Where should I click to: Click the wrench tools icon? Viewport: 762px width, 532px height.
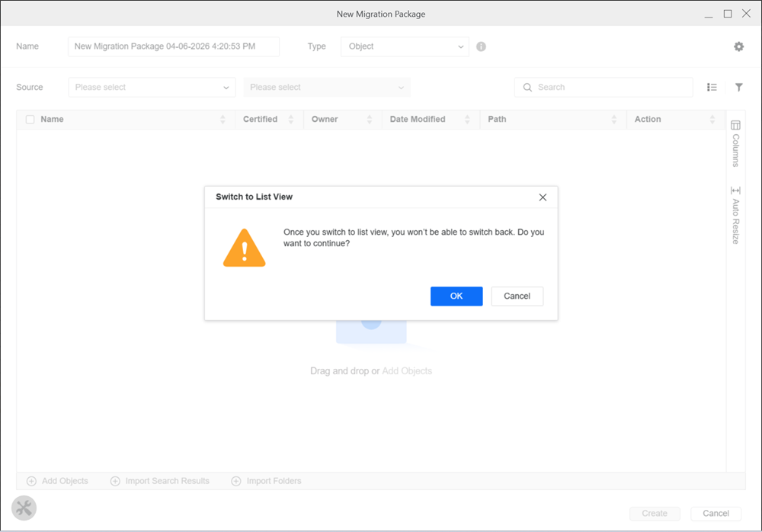24,508
